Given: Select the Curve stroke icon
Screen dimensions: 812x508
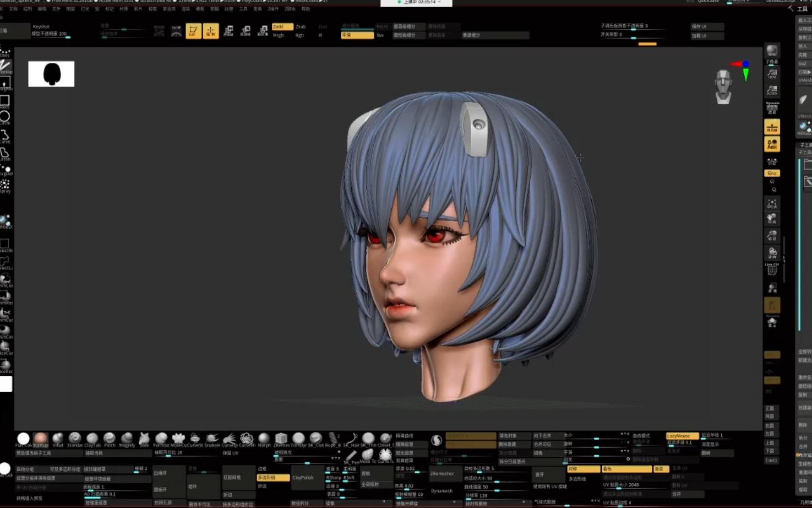Looking at the screenshot, I should tap(5, 136).
